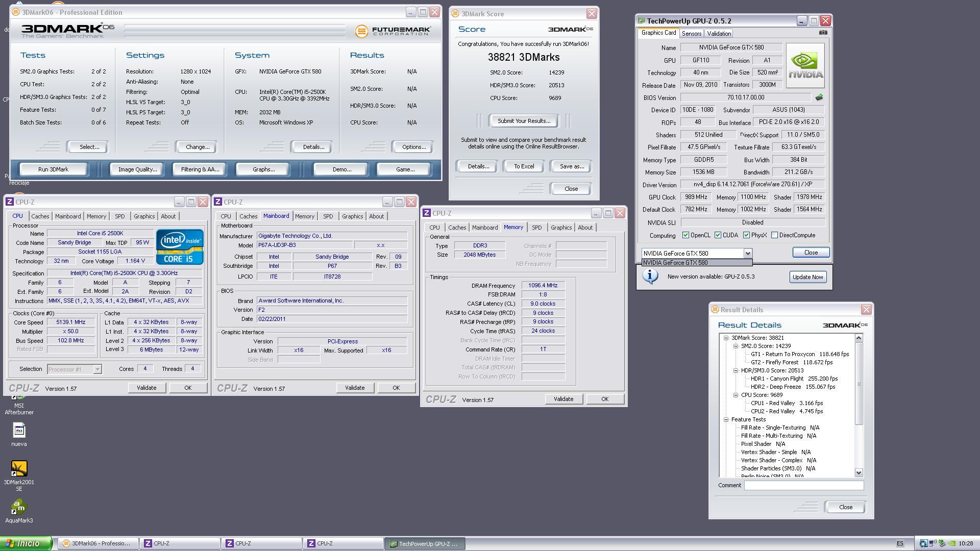Click the Result Details scrollbar thumb
This screenshot has height=551, width=980.
[x=859, y=384]
